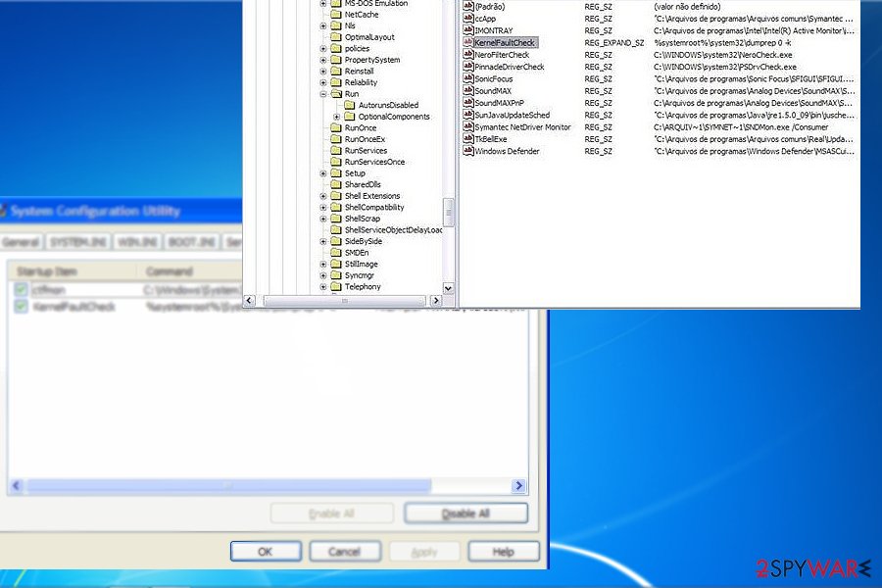Select the Syncmgr key label

(x=359, y=275)
